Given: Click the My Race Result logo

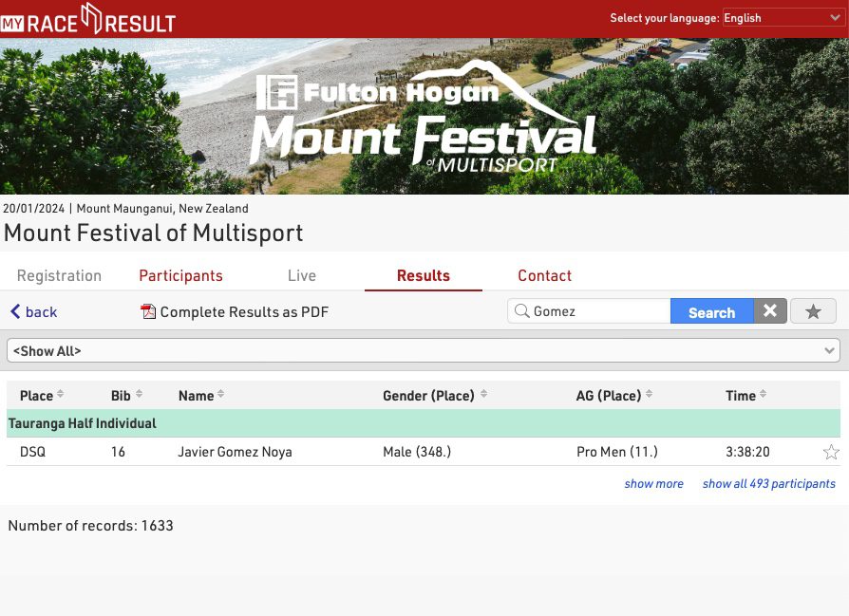Looking at the screenshot, I should coord(88,20).
